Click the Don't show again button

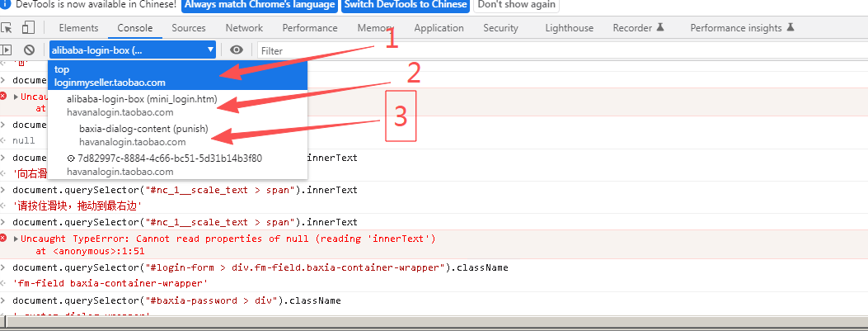pyautogui.click(x=516, y=4)
